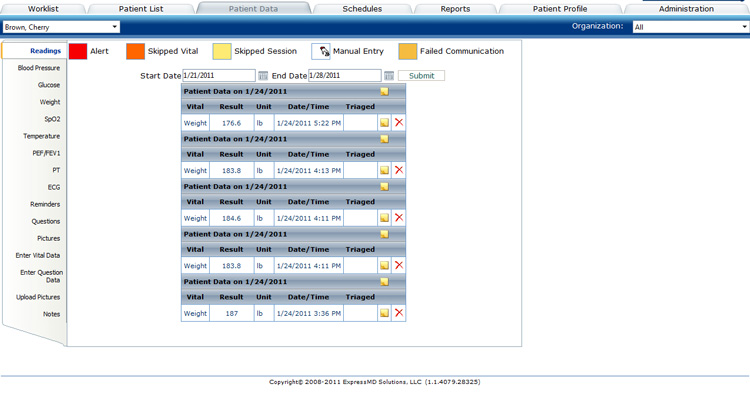Screen dimensions: 750x396
Task: Click the note icon in the fourth Patient Data header
Action: [x=385, y=234]
